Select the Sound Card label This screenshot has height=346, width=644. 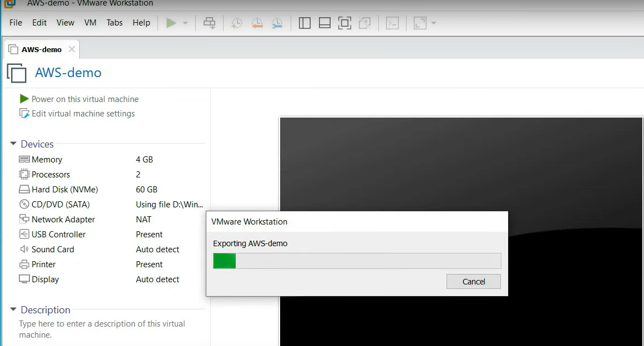tap(53, 250)
